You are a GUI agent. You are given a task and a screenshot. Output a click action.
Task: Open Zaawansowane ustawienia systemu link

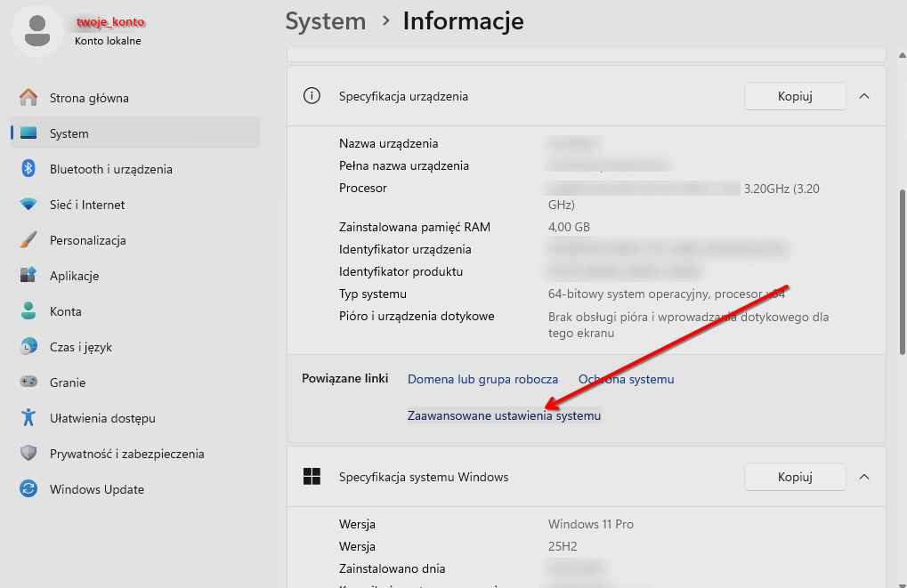(x=504, y=415)
